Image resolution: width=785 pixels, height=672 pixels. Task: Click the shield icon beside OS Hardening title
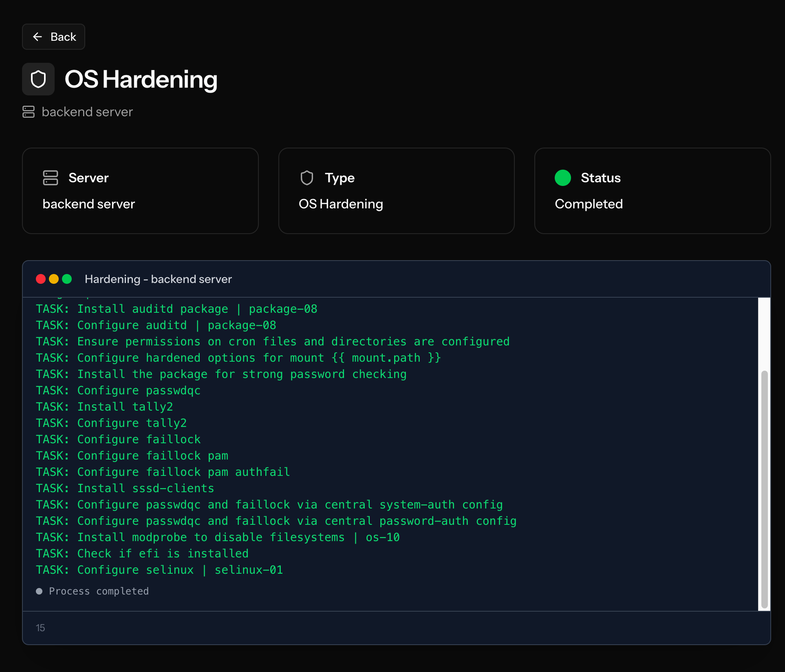coord(38,79)
